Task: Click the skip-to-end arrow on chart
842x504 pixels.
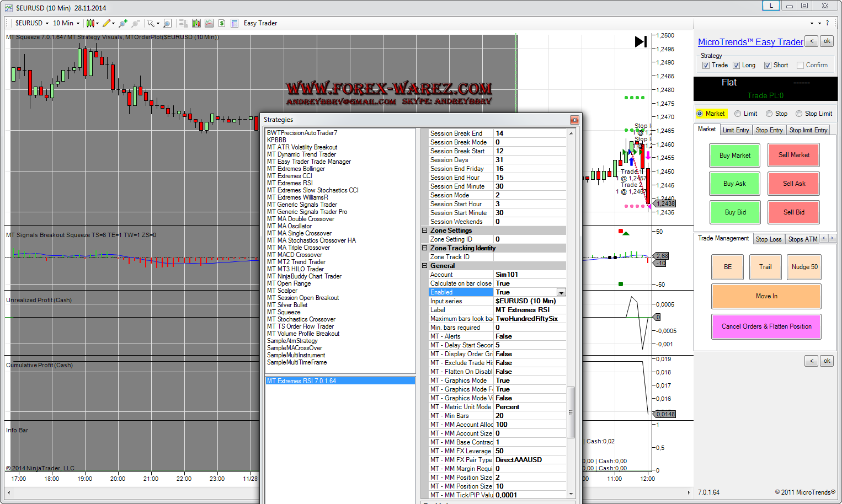Action: pos(640,42)
